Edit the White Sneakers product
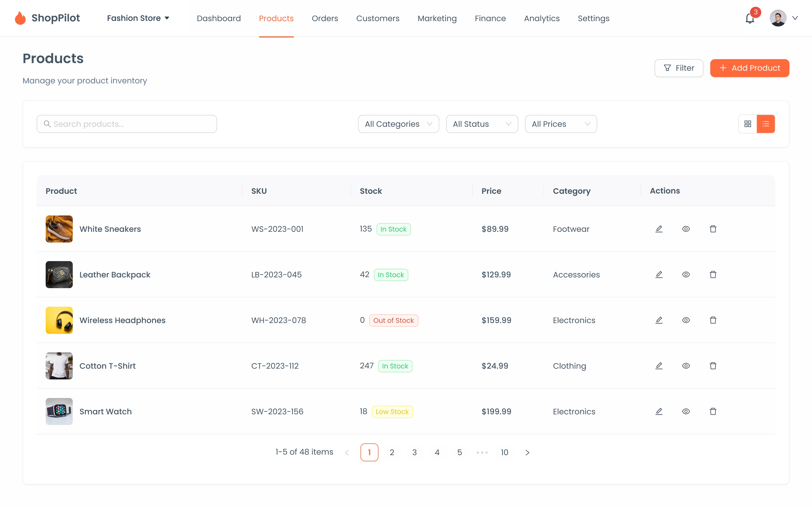This screenshot has width=812, height=507. (659, 229)
